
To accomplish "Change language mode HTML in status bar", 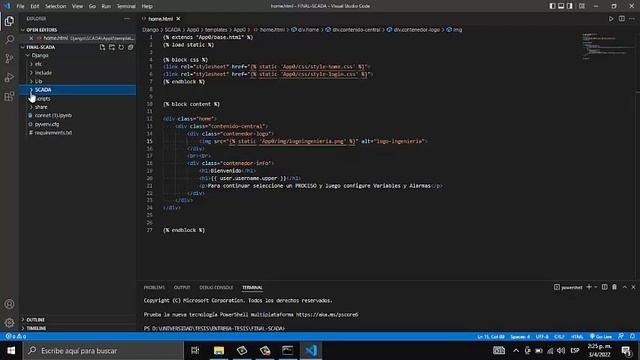I will tap(577, 336).
